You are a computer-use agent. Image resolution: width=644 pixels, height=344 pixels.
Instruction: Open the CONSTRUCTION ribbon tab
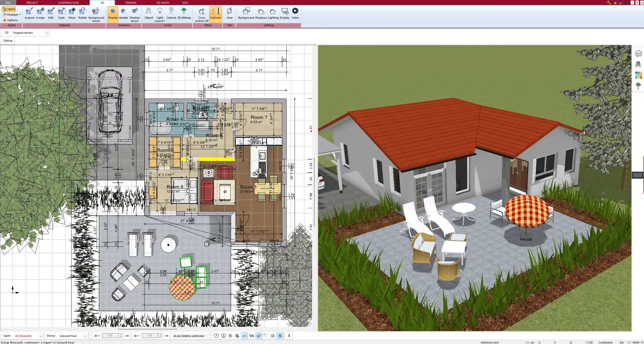(68, 3)
